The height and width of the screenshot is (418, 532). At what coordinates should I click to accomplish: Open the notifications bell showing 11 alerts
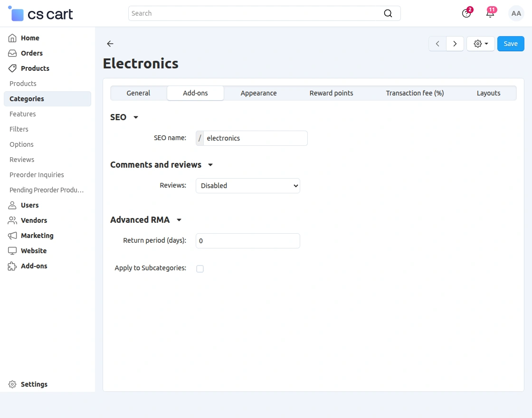490,13
